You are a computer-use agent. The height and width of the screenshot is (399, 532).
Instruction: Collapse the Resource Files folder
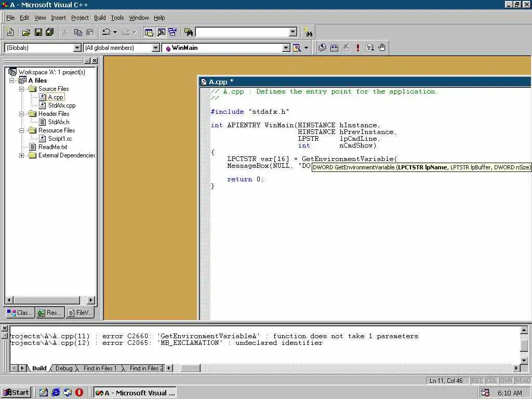21,130
